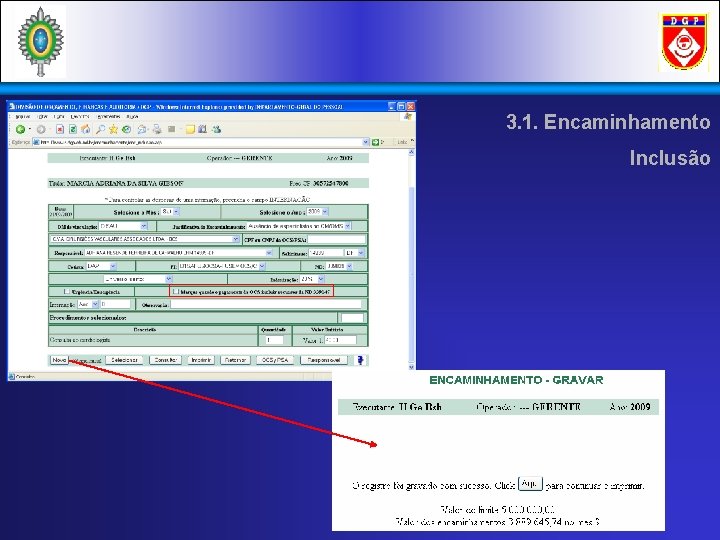Open the Ferramentas menu
720x540 pixels.
[x=109, y=117]
